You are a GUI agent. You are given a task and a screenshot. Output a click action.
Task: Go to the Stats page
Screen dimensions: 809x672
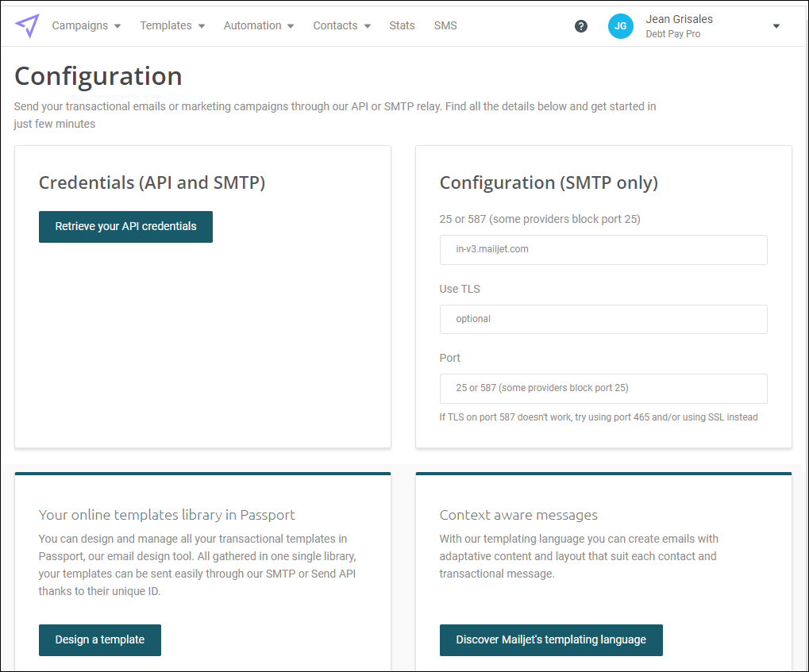[402, 25]
